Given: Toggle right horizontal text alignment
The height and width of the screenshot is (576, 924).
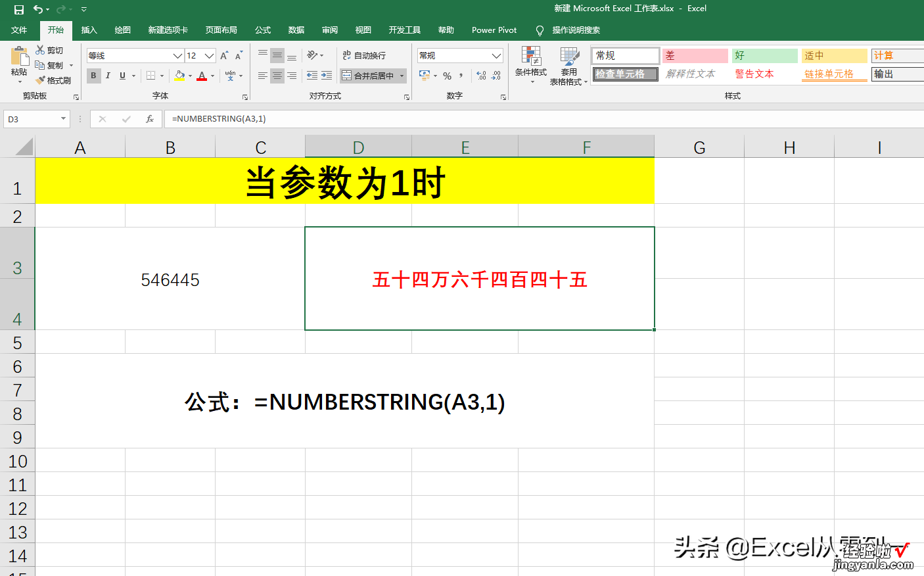Looking at the screenshot, I should (292, 76).
